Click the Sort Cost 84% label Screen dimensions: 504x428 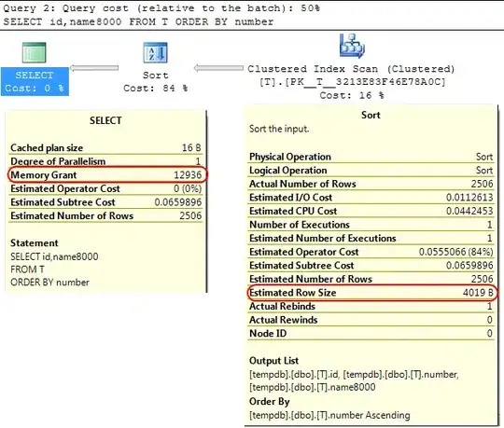tap(156, 81)
